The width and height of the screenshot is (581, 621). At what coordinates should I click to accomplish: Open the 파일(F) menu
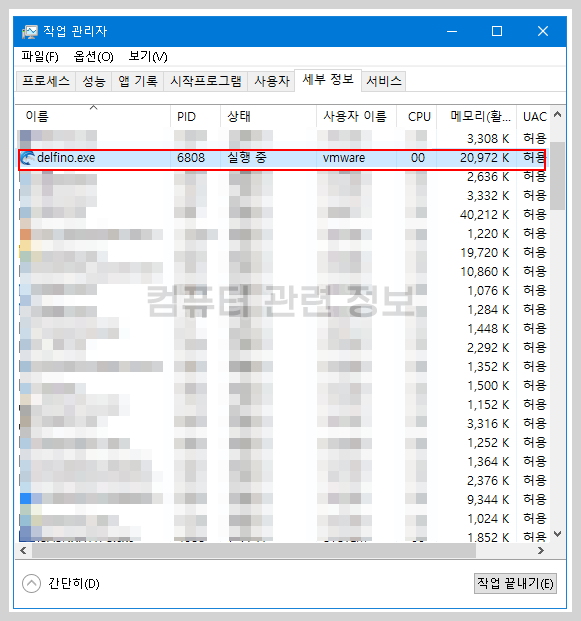(x=40, y=57)
